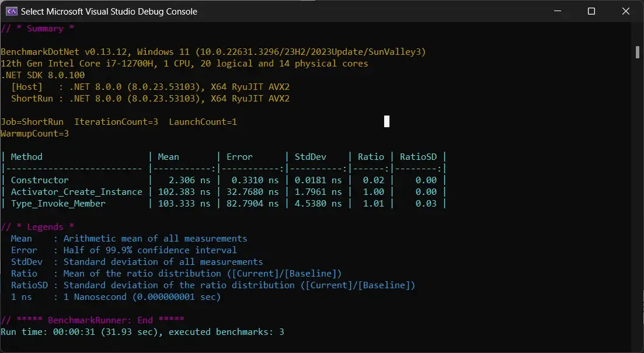The height and width of the screenshot is (353, 644).
Task: Click the '// * Legends *' heading
Action: pos(37,227)
